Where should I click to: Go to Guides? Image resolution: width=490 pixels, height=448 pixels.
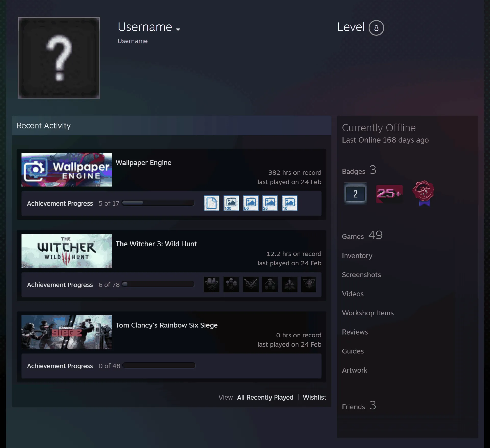tap(353, 351)
